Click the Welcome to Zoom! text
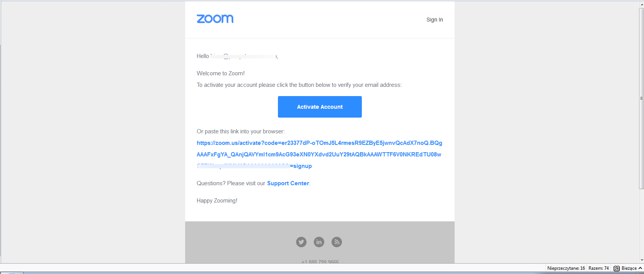Image resolution: width=644 pixels, height=274 pixels. click(x=221, y=73)
